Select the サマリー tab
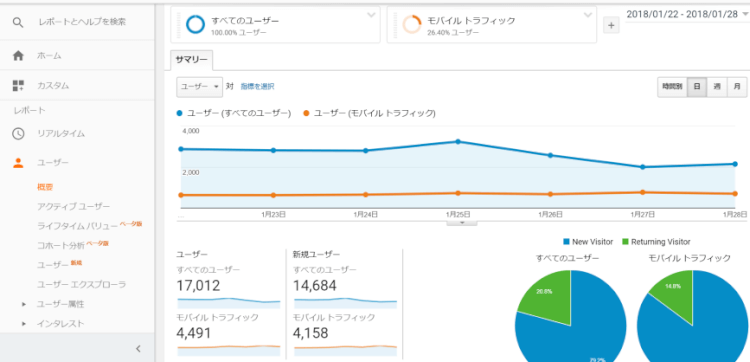Viewport: 750px width, 362px height. coord(191,60)
